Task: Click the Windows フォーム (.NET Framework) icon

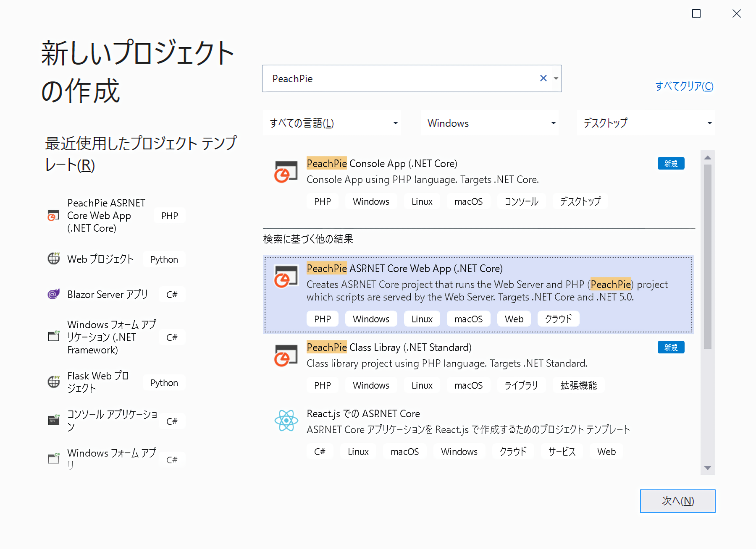Action: click(x=54, y=336)
